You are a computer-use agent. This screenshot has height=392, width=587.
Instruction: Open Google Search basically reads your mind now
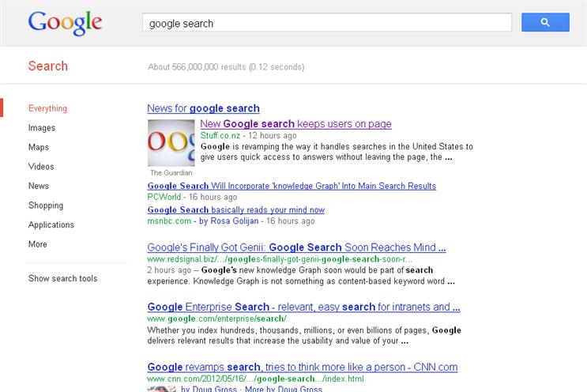point(236,210)
